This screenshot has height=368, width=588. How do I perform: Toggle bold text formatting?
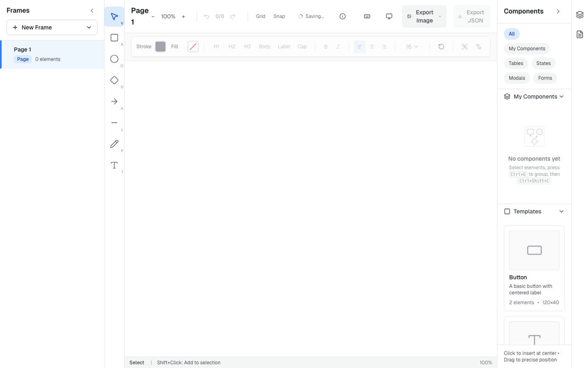pos(326,46)
